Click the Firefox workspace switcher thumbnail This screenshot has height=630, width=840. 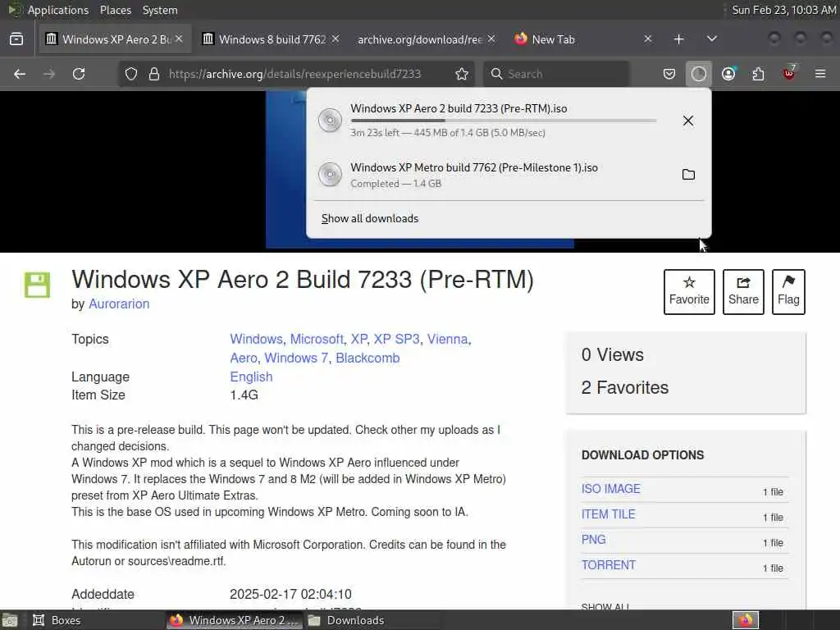(x=746, y=620)
